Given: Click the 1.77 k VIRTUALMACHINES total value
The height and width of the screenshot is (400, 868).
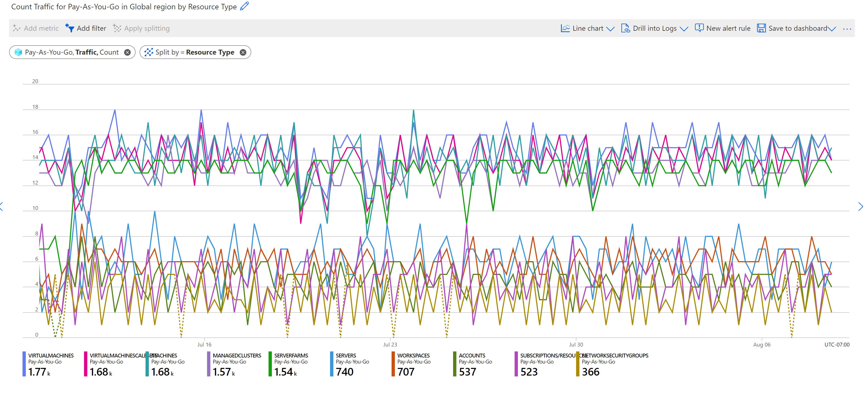Looking at the screenshot, I should pos(39,372).
